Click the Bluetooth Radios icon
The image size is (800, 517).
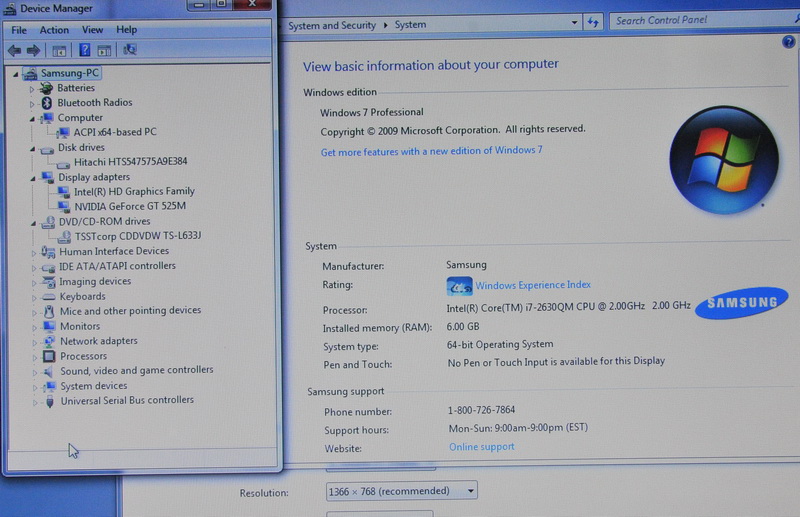point(47,103)
